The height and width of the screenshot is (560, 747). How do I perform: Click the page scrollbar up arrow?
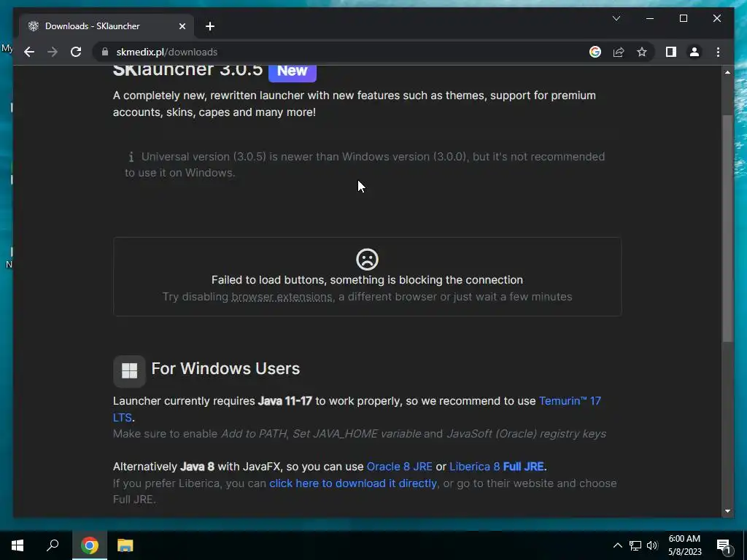click(727, 72)
